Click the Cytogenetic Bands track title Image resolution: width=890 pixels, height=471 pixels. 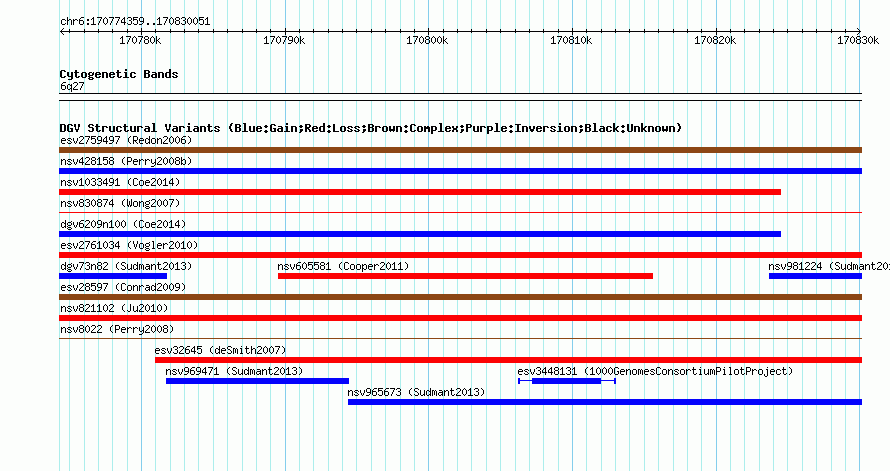(119, 74)
